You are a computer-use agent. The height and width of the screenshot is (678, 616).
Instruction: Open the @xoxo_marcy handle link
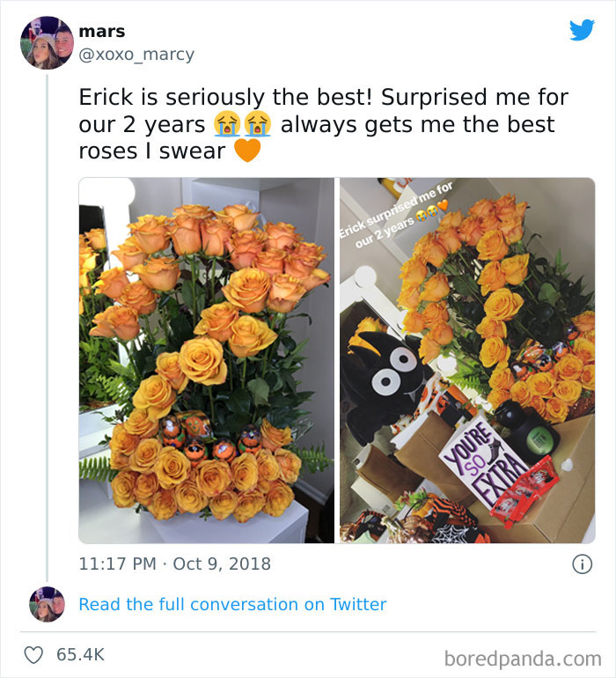[x=136, y=55]
